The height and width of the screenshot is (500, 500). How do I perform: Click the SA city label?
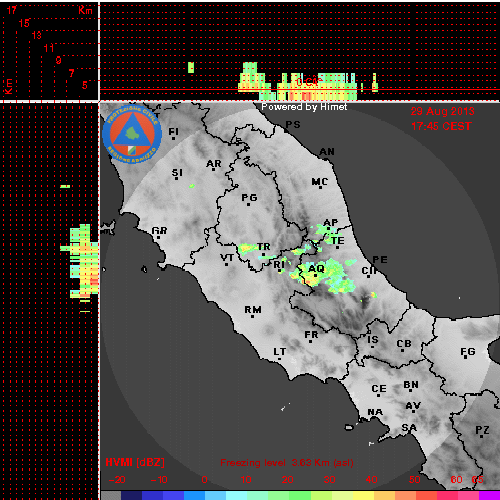tap(409, 427)
